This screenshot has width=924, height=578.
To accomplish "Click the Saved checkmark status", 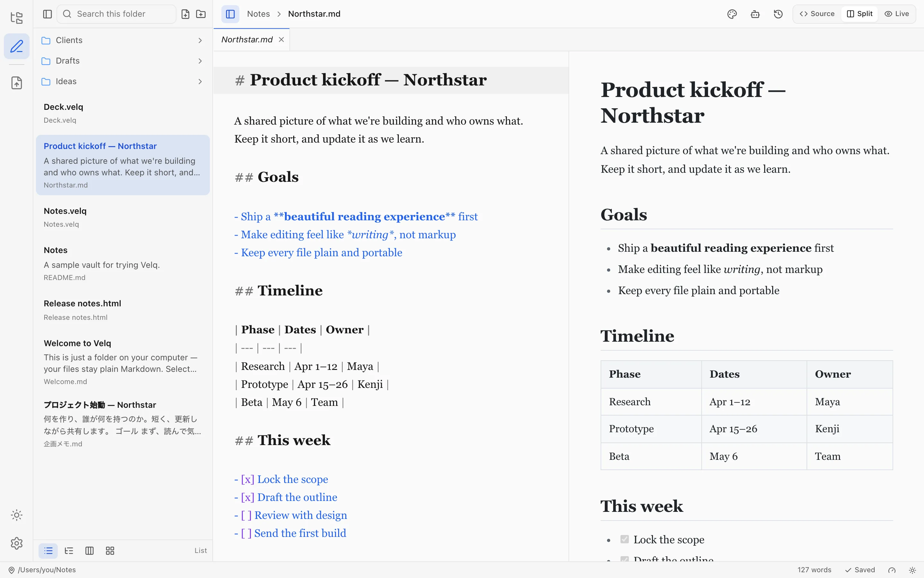I will pos(860,570).
